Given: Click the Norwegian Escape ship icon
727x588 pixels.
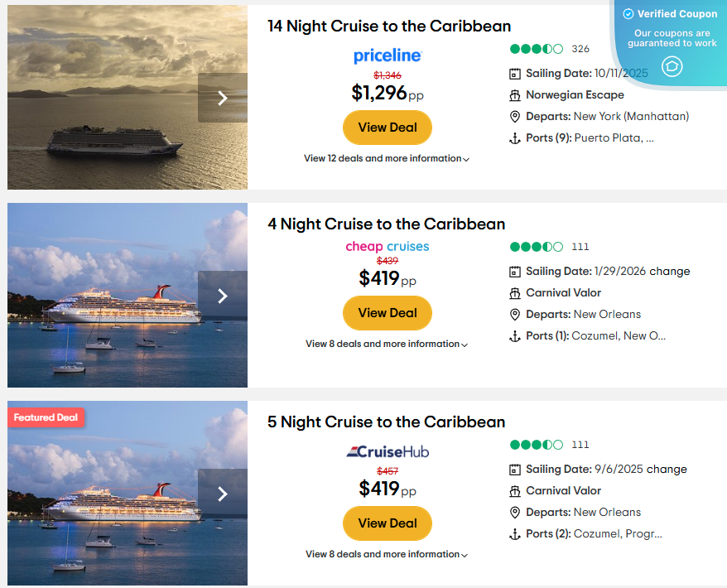Looking at the screenshot, I should pos(515,95).
